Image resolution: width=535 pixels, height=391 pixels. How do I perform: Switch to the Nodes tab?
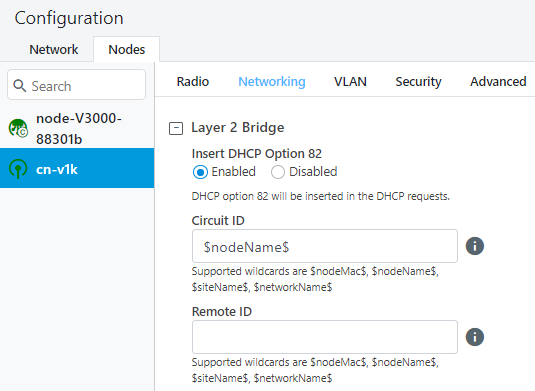click(x=127, y=49)
